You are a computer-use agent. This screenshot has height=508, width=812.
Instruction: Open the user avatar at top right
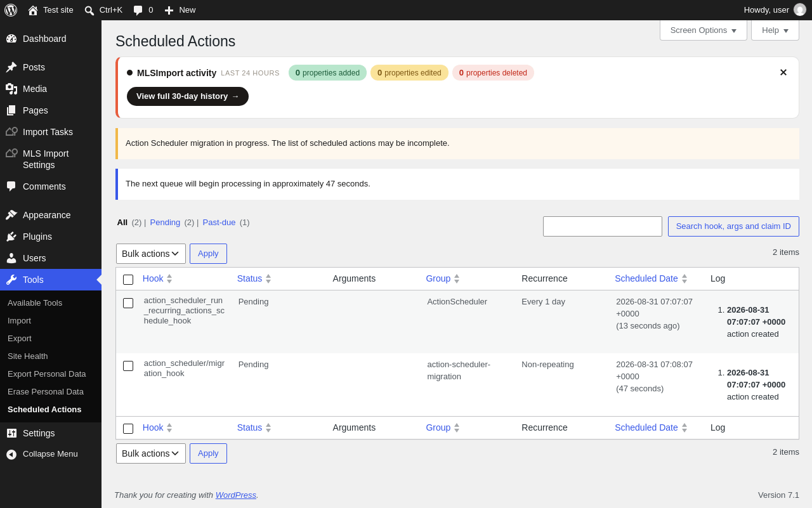click(x=800, y=10)
